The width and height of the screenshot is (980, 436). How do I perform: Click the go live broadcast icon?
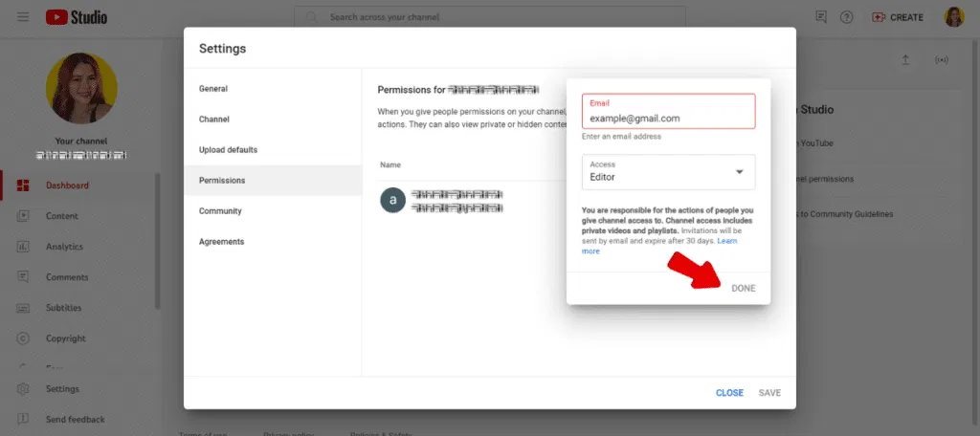point(942,60)
